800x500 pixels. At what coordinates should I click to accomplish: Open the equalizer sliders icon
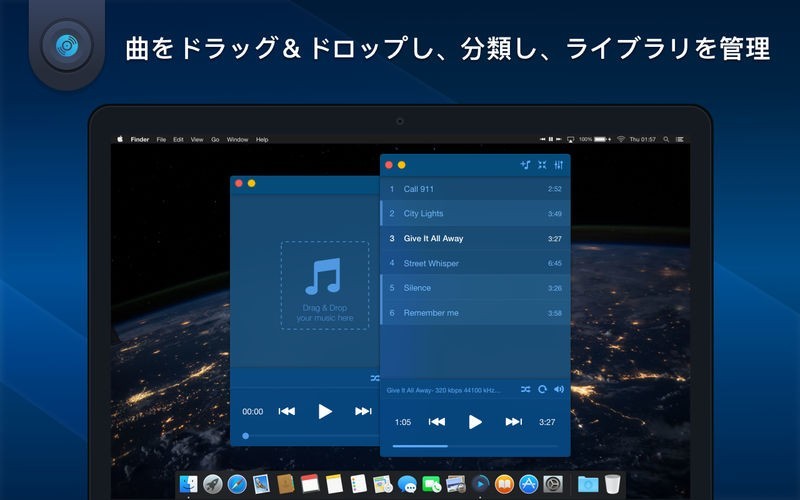point(559,165)
